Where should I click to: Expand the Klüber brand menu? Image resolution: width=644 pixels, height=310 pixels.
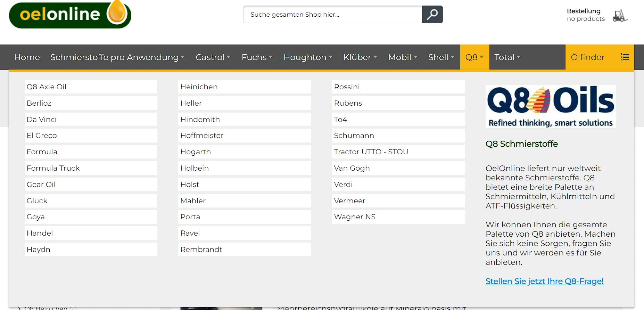pos(361,57)
